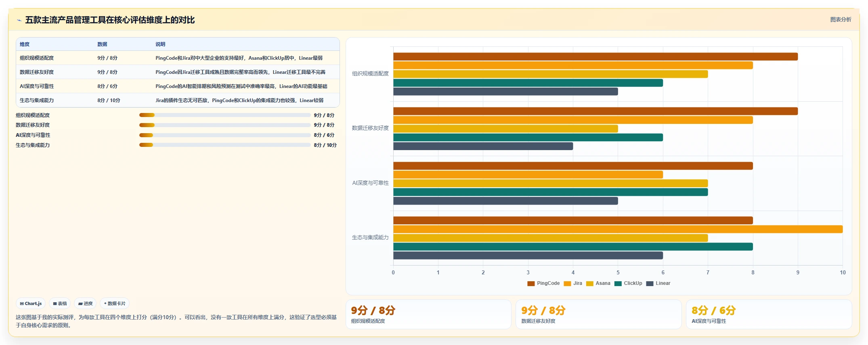Click the AI深度与可靠性 y-axis label on chart
Image resolution: width=868 pixels, height=345 pixels.
point(370,183)
